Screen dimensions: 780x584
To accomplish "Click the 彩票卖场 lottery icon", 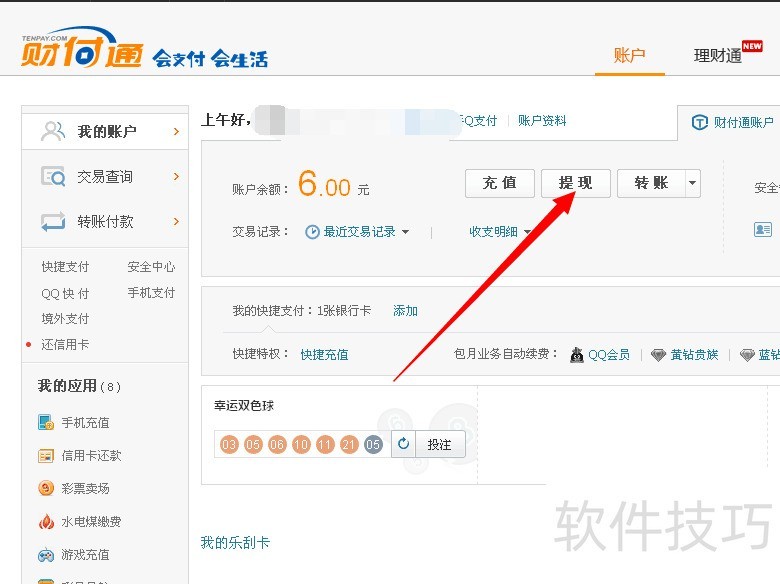I will pyautogui.click(x=46, y=488).
